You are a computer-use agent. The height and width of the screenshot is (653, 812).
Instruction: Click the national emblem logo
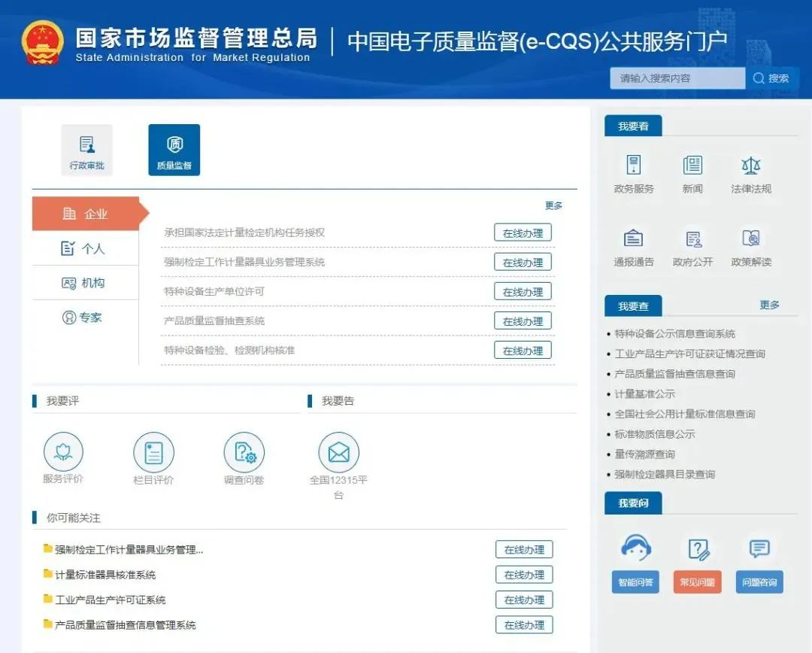(x=43, y=42)
